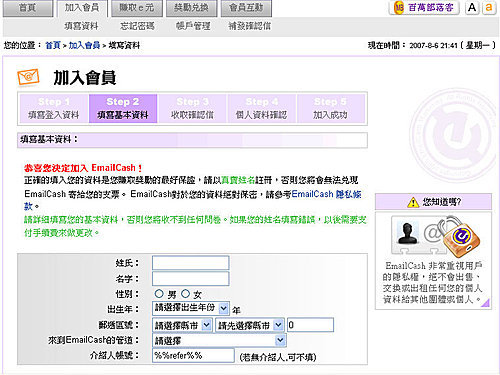Select the 加入會員 navigation tab
This screenshot has height=375, width=500.
point(82,8)
